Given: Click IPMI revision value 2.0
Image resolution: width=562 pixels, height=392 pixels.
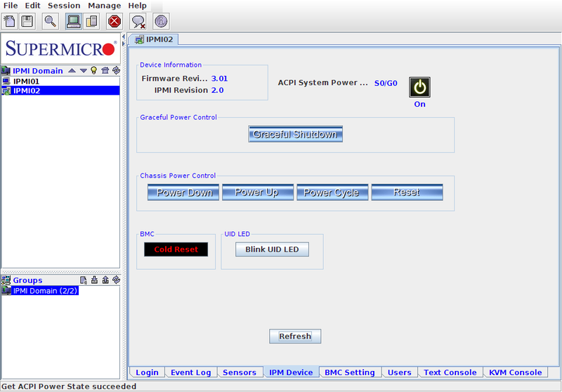Looking at the screenshot, I should (217, 90).
